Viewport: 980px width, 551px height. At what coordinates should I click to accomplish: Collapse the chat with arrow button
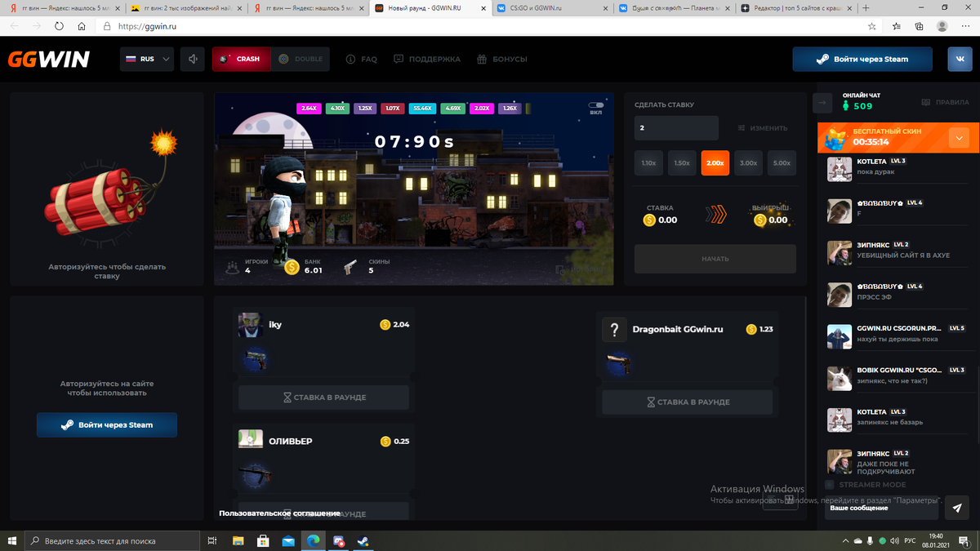[822, 103]
